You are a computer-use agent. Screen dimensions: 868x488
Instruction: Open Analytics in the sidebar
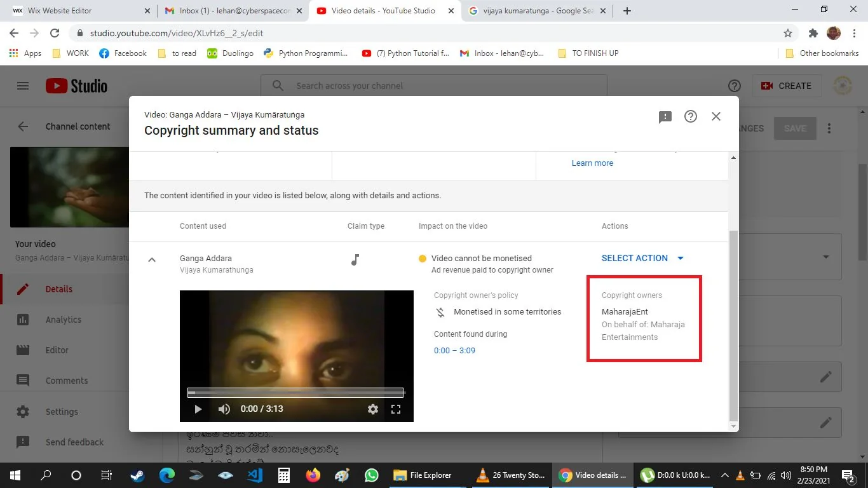coord(64,320)
